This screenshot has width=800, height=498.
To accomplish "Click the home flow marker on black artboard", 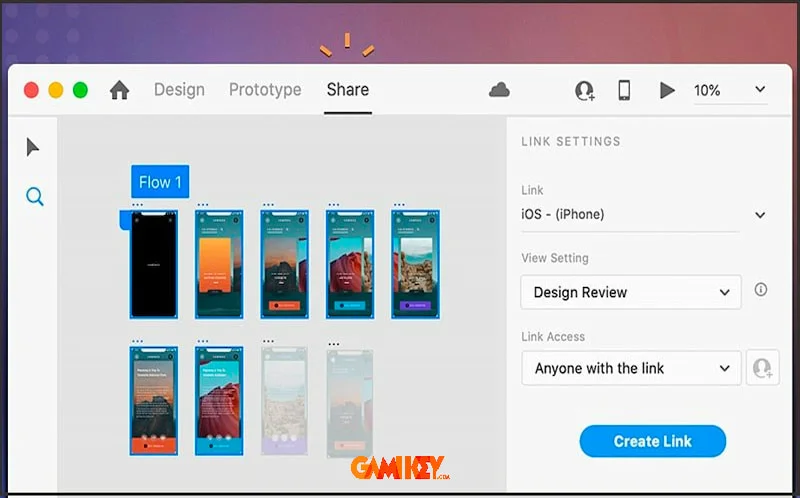I will tap(124, 220).
